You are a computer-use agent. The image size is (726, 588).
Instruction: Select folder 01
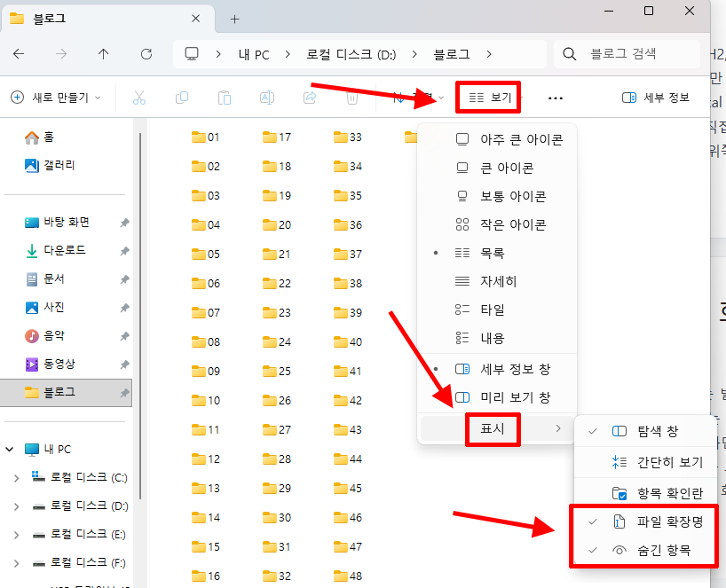(x=206, y=137)
